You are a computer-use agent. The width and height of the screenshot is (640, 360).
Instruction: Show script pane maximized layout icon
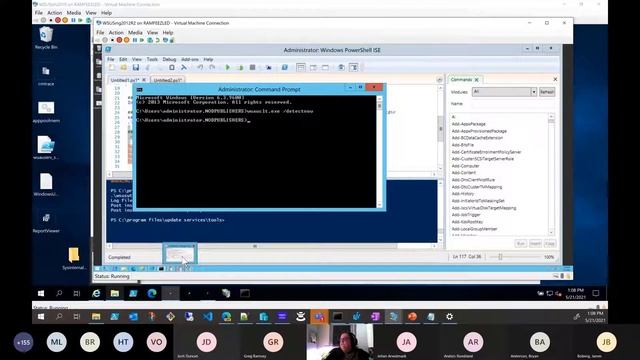tap(325, 67)
